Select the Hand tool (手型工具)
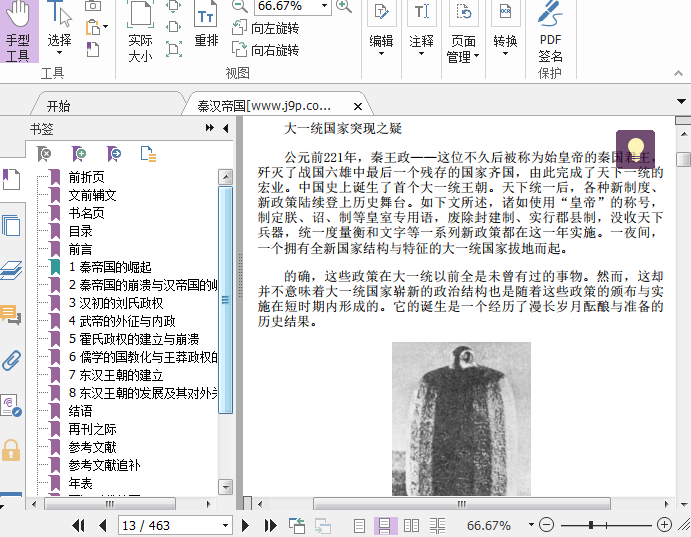Screen dimensions: 691x537 pos(18,32)
